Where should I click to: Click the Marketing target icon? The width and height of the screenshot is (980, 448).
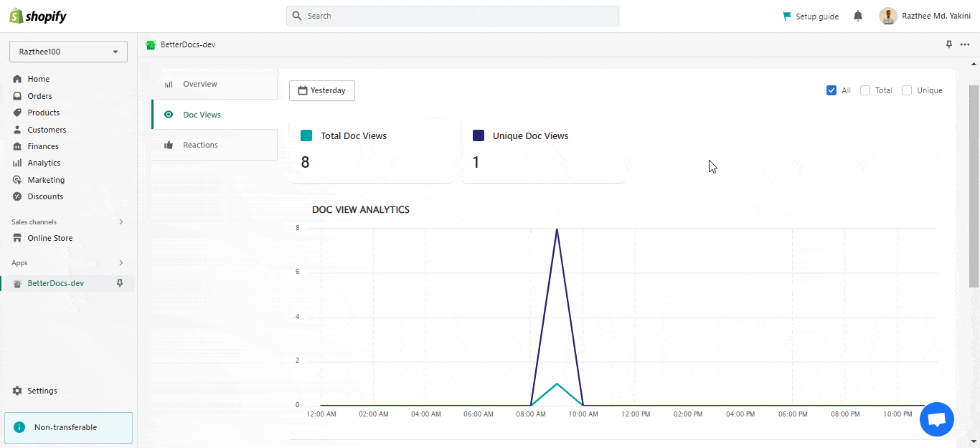point(17,180)
